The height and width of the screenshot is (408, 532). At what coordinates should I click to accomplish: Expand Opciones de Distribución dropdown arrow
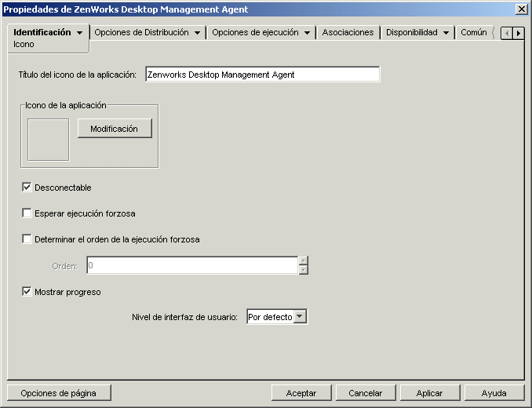[x=197, y=33]
